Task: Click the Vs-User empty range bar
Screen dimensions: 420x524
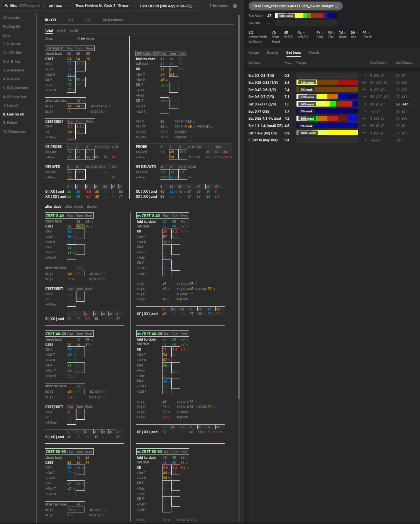Action: (x=306, y=23)
